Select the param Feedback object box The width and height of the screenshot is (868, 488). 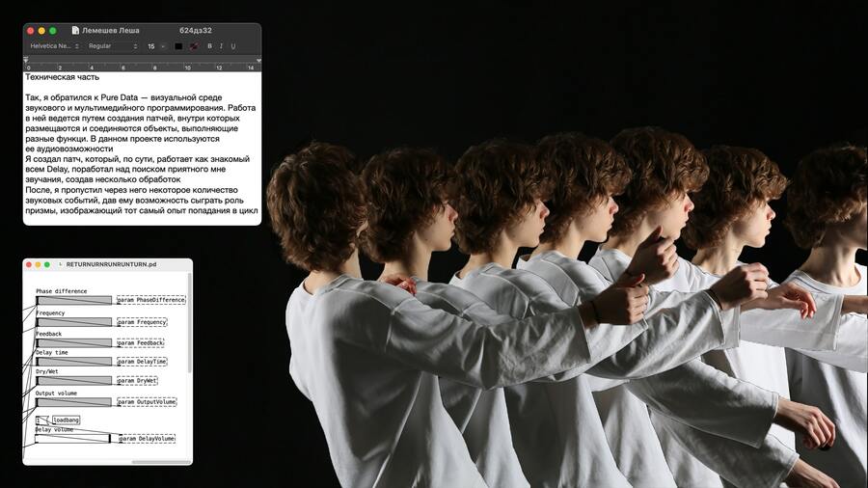[141, 343]
